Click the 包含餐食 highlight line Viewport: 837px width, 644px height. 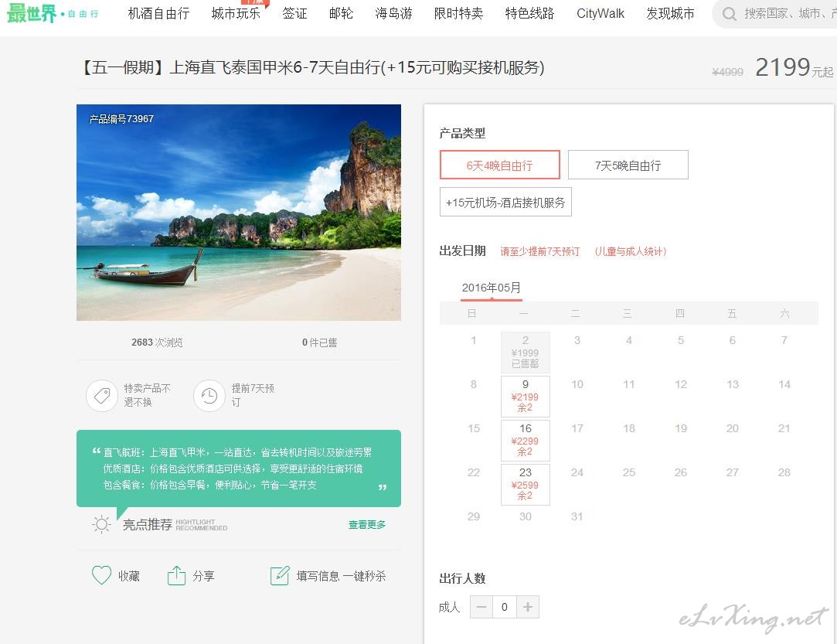coord(209,485)
